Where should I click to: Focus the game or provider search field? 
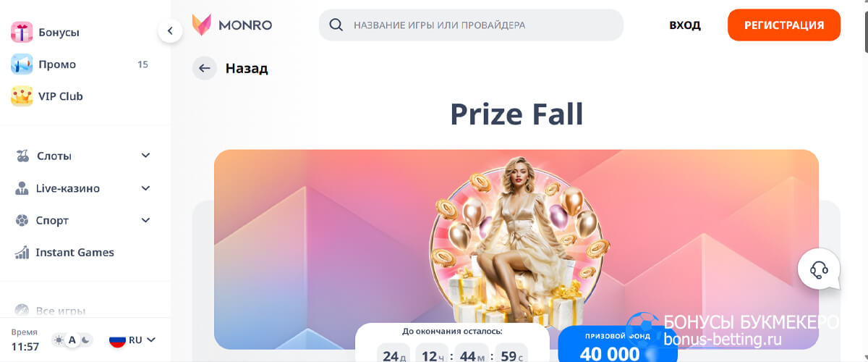coord(471,25)
